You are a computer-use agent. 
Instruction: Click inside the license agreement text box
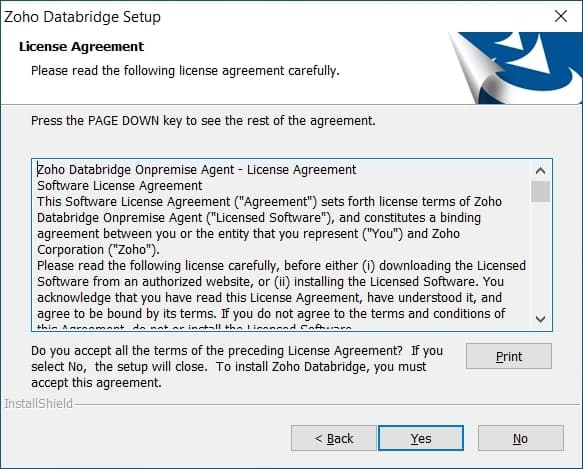coord(283,245)
